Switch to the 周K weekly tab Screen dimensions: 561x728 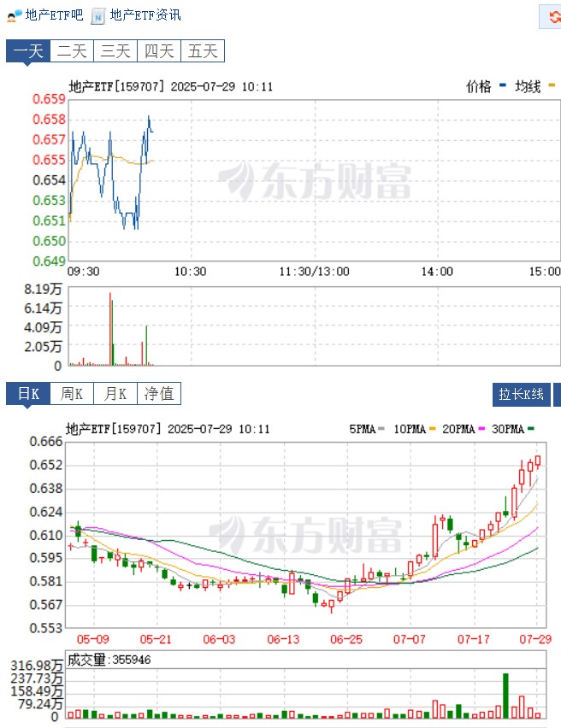point(72,394)
